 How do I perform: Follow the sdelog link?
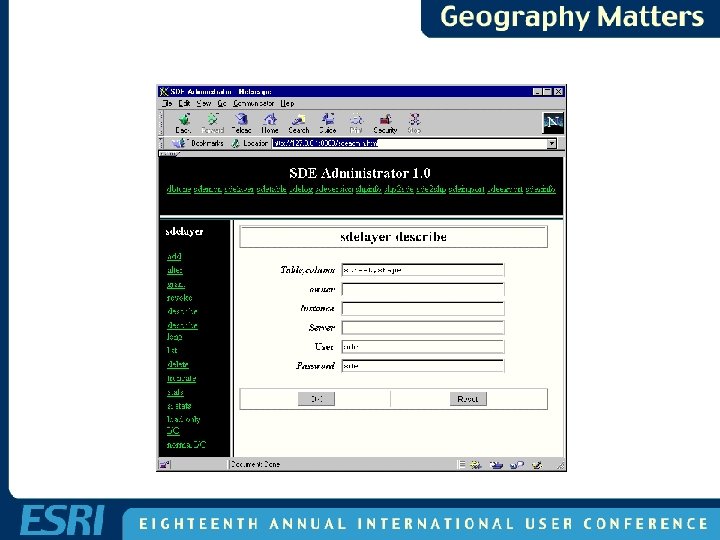(x=301, y=189)
